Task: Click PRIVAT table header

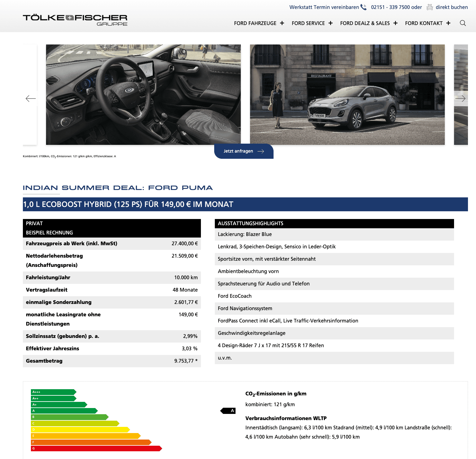Action: point(112,224)
